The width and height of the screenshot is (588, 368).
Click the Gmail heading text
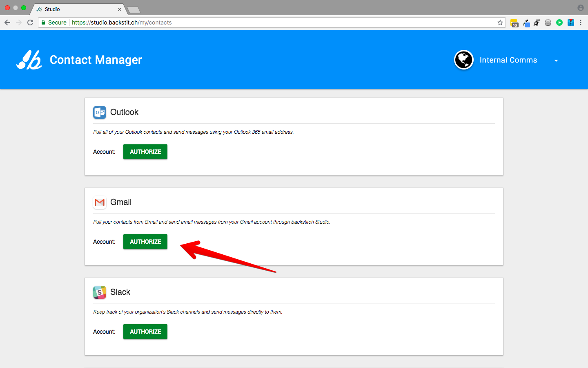coord(121,202)
